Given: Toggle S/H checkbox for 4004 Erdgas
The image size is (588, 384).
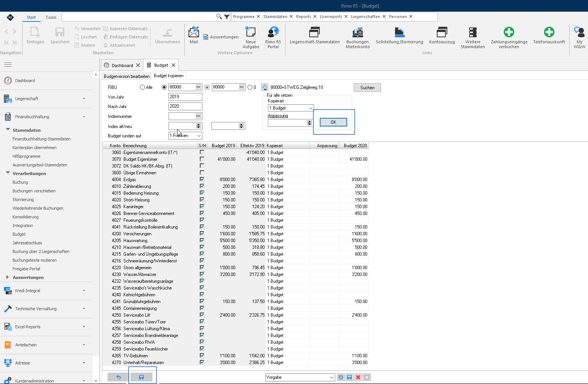Looking at the screenshot, I should click(x=202, y=180).
